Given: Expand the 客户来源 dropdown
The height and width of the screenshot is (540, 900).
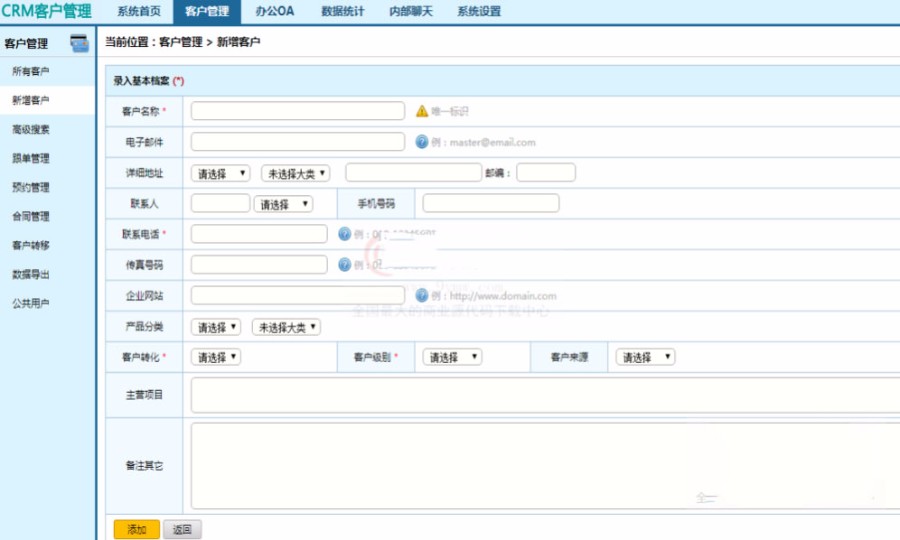Looking at the screenshot, I should [646, 357].
